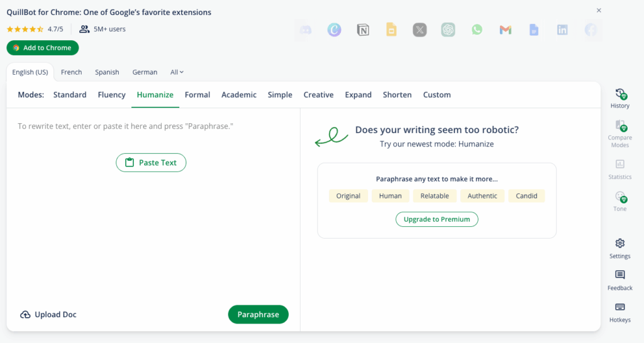The image size is (644, 343).
Task: Switch to the German language tab
Action: tap(145, 72)
